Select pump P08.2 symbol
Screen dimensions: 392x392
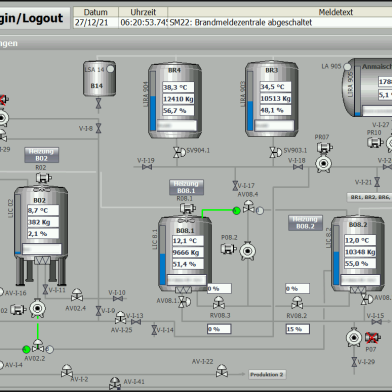pyautogui.click(x=247, y=251)
